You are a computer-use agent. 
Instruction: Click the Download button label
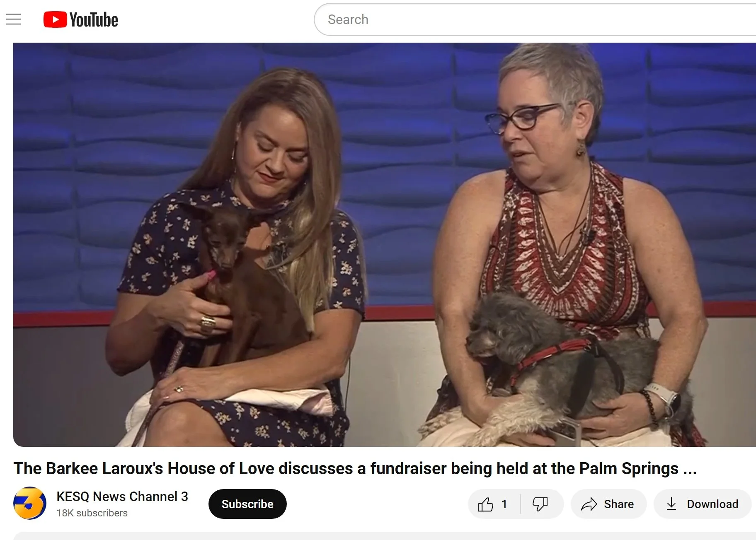[x=712, y=504]
